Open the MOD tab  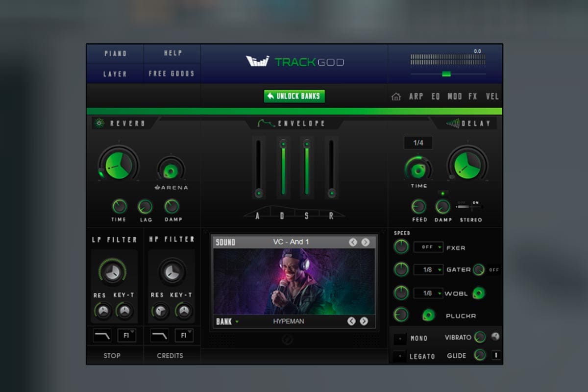coord(455,97)
